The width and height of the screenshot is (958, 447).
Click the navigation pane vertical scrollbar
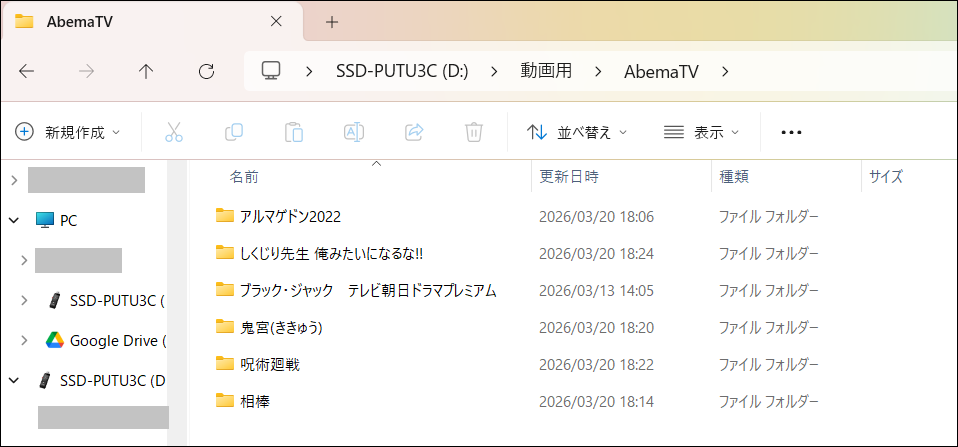coord(177,302)
